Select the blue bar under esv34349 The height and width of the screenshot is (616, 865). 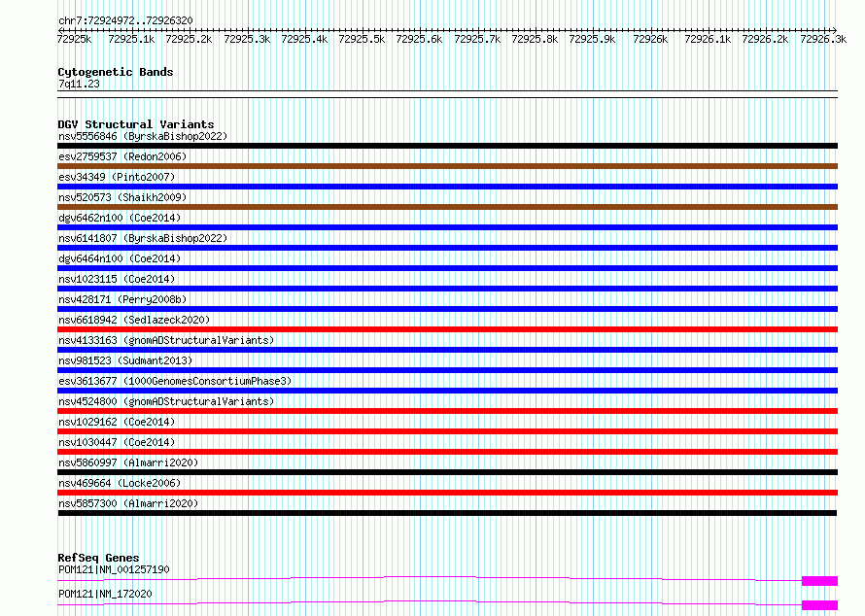[447, 187]
